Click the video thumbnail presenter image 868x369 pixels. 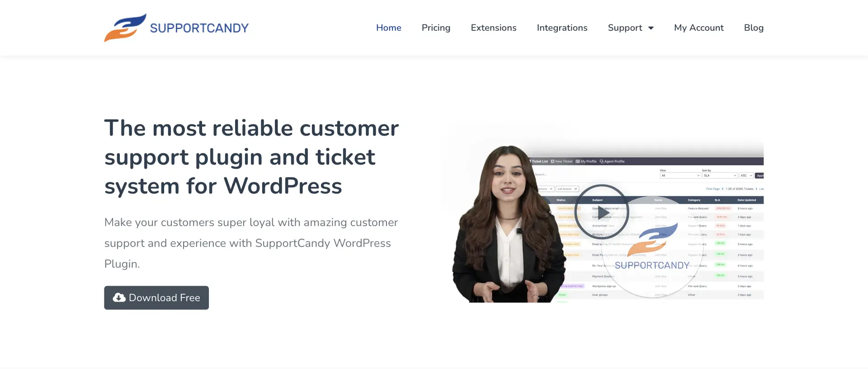[509, 224]
